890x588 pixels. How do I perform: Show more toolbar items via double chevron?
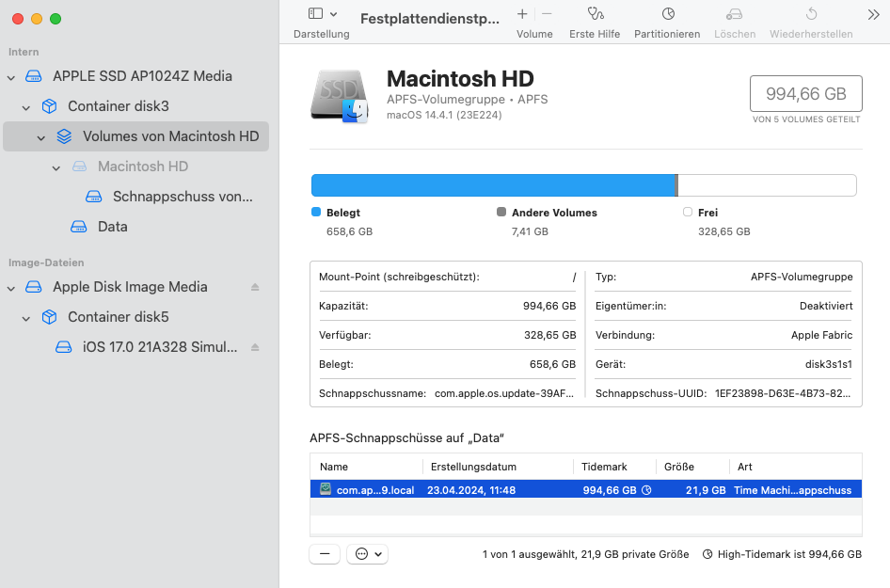point(874,15)
